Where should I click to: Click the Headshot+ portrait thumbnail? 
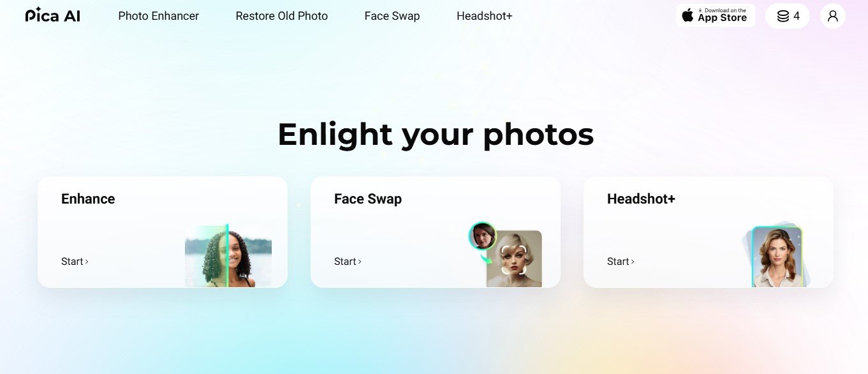tap(776, 257)
